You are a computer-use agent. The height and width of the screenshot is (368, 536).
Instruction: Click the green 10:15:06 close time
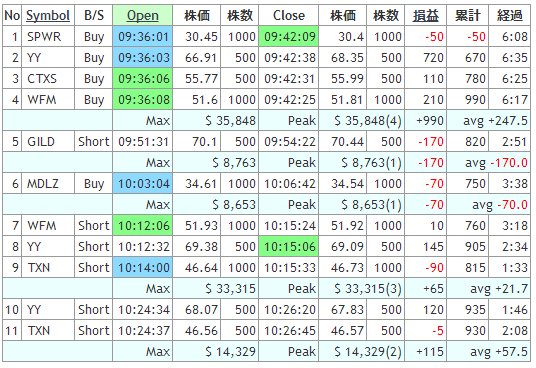289,246
